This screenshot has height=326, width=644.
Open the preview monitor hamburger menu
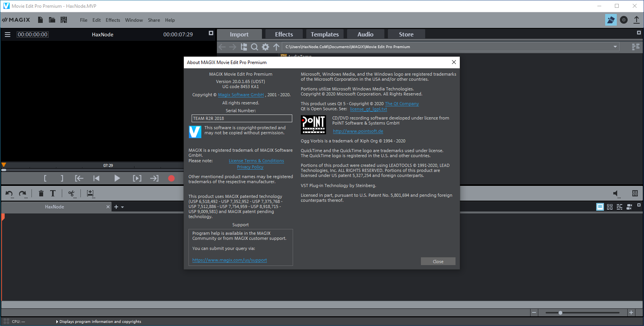pyautogui.click(x=7, y=35)
